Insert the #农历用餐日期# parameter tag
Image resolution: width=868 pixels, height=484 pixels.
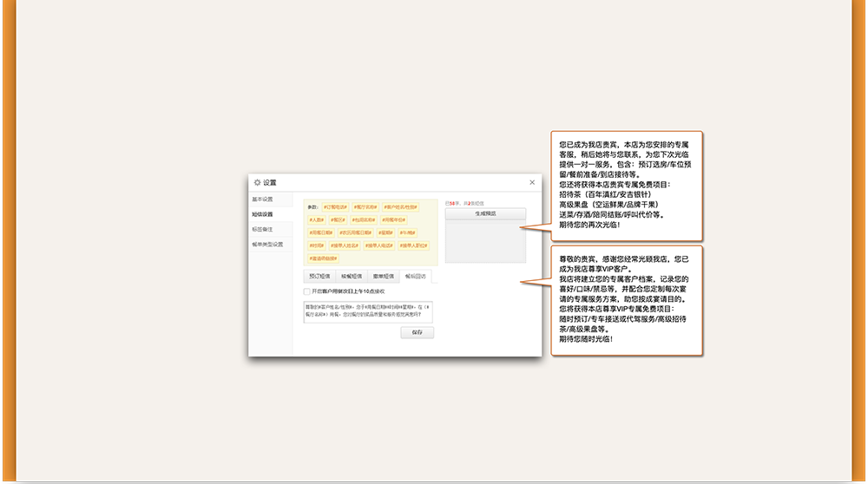pyautogui.click(x=356, y=232)
